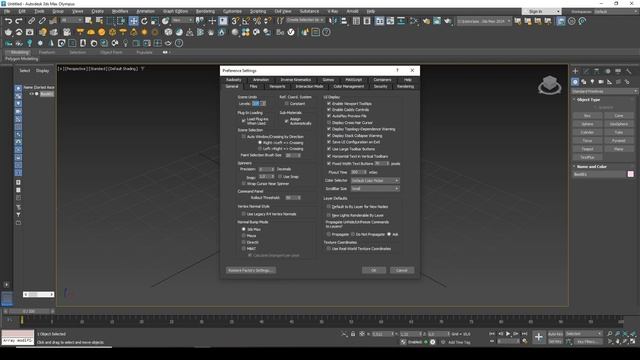Open the Utilities wrench tab in command panel
Viewport: 640px width, 360px height.
pos(629,71)
